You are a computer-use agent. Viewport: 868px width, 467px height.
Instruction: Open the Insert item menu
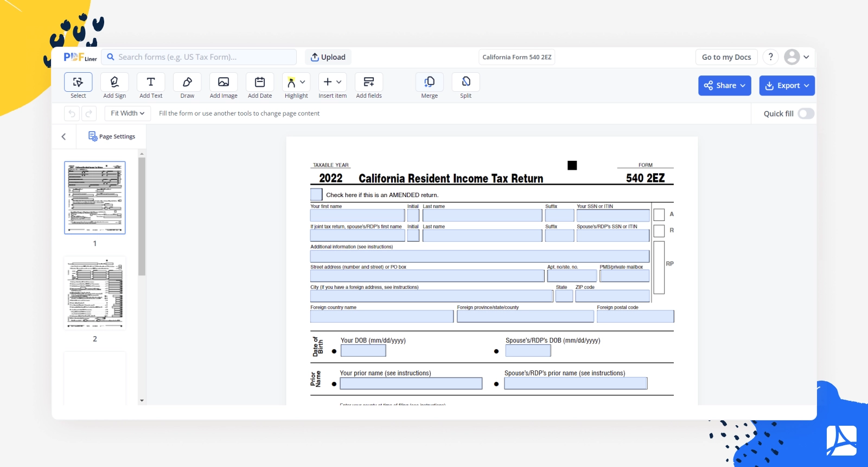pos(332,83)
